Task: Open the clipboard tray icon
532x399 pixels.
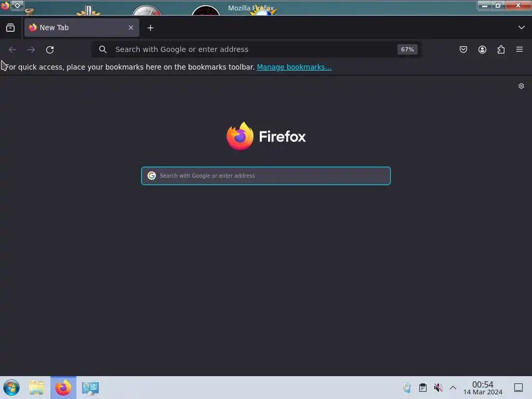Action: (x=422, y=388)
